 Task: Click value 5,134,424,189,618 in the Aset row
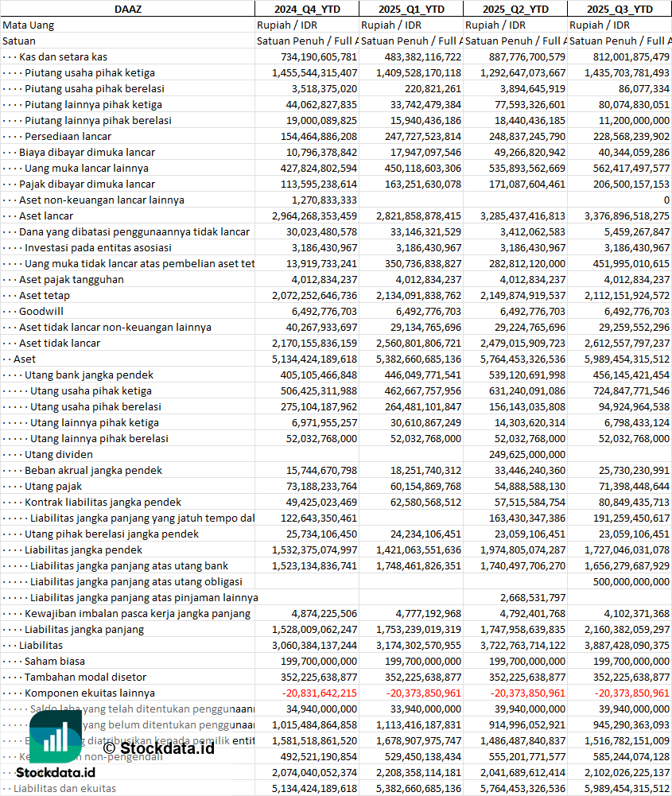coord(314,359)
